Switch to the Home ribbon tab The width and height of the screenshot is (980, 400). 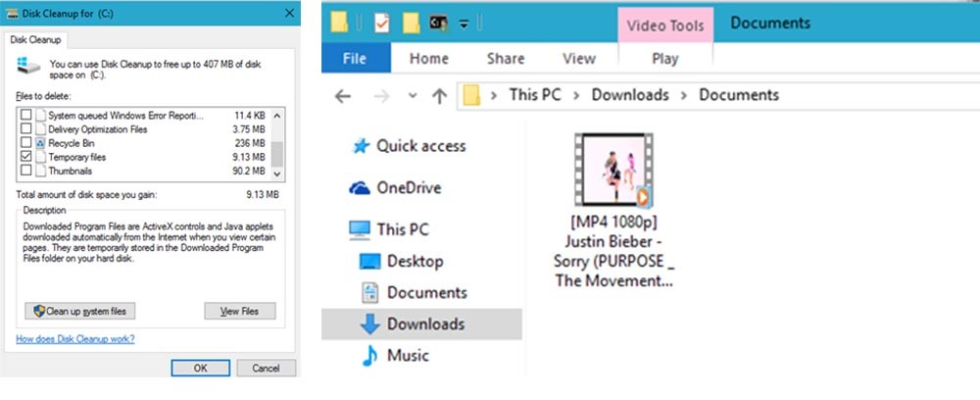click(429, 59)
